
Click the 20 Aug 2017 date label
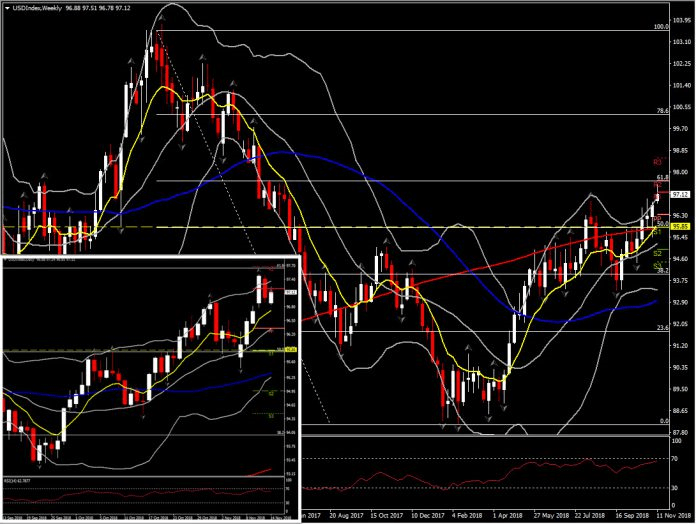click(346, 516)
